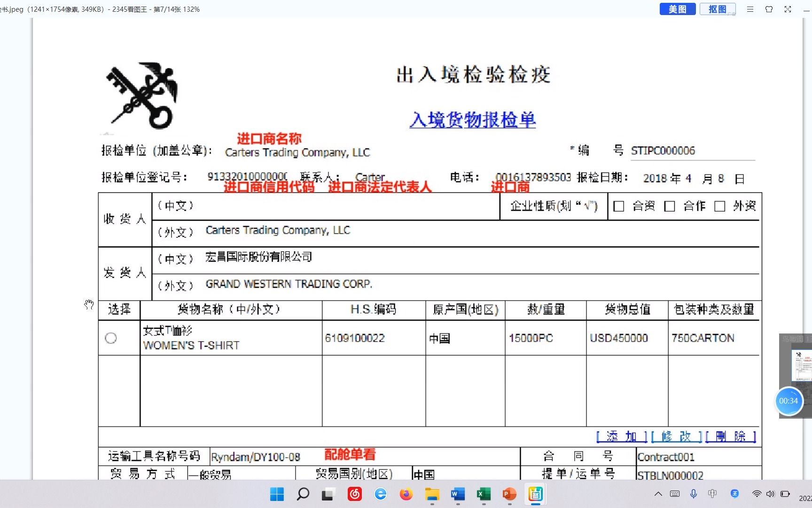Switch to Word on the taskbar

tap(458, 494)
